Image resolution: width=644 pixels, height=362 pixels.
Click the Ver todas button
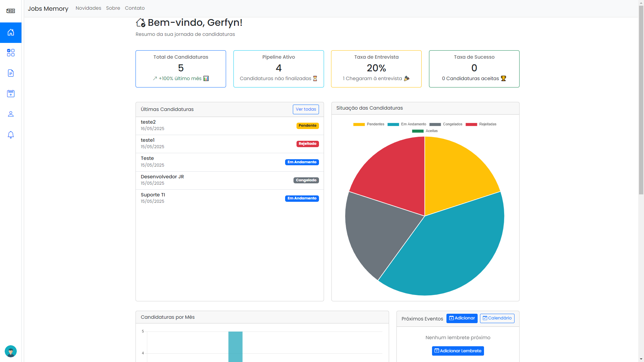[x=306, y=109]
